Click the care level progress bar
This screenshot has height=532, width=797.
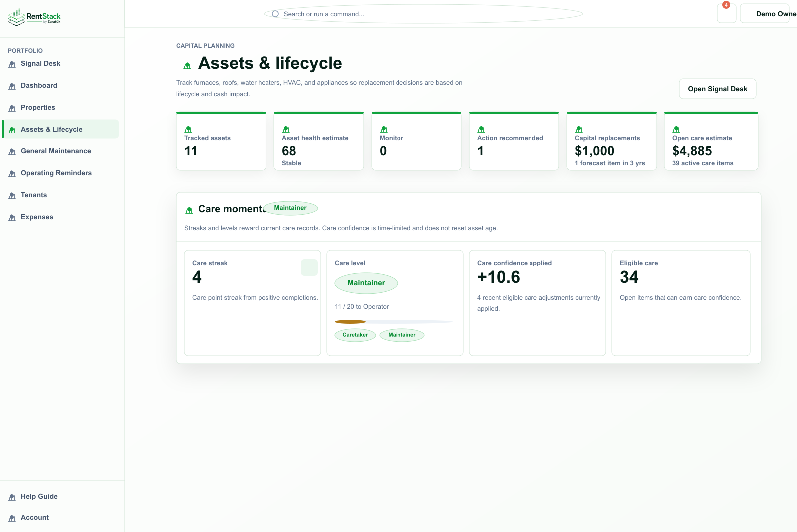click(394, 322)
